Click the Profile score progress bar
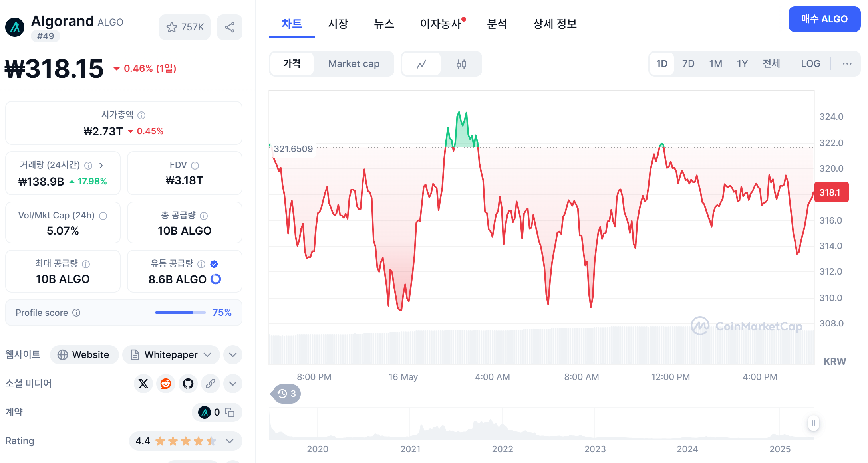This screenshot has width=868, height=463. (x=180, y=313)
